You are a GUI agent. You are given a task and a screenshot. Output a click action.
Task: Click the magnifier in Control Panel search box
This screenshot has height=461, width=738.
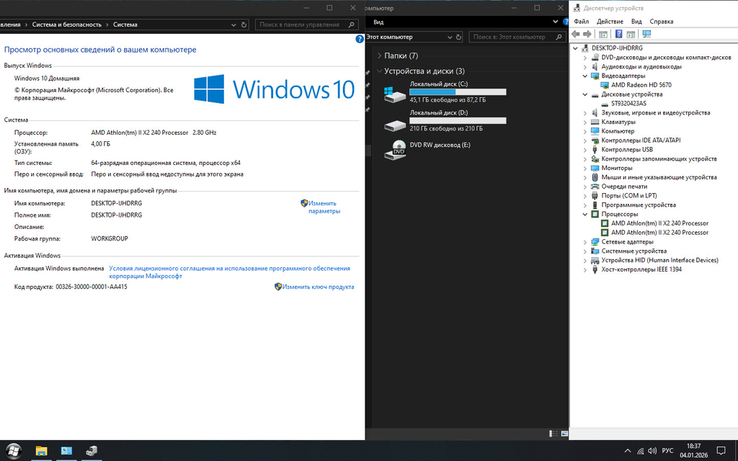(x=351, y=24)
